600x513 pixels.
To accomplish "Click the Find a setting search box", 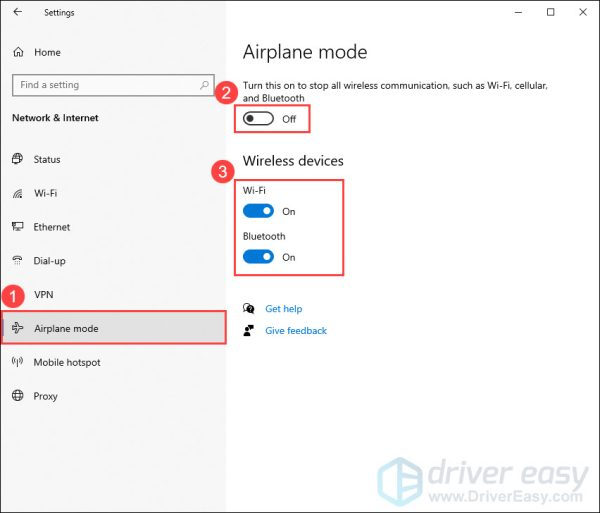I will pos(113,85).
